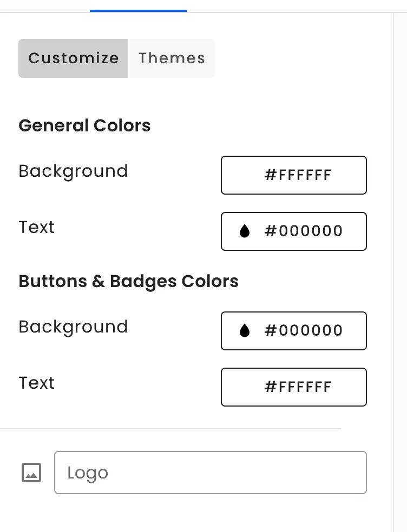
Task: Click the Logo placeholder text
Action: point(88,473)
